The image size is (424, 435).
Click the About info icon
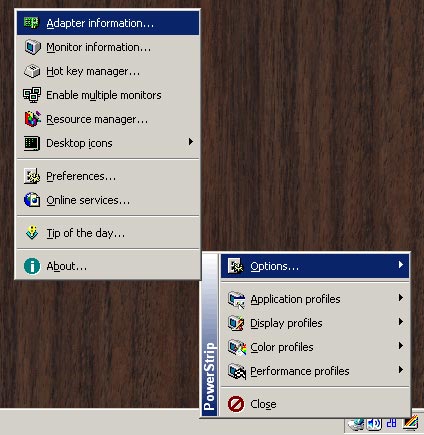(x=32, y=266)
